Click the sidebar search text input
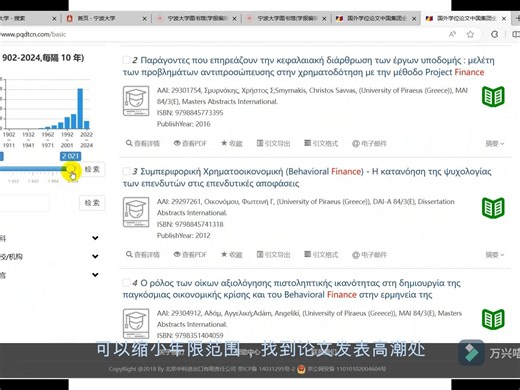 pyautogui.click(x=24, y=203)
